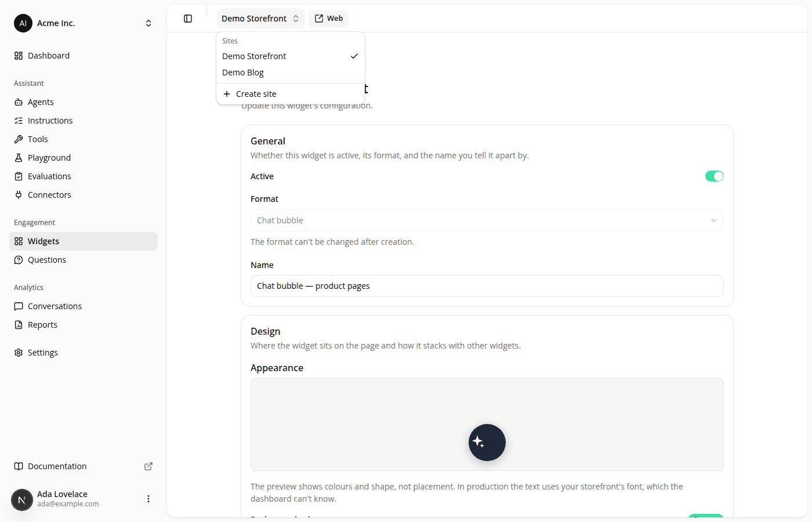Click the Agents robot icon
This screenshot has height=522, width=812.
click(x=19, y=102)
